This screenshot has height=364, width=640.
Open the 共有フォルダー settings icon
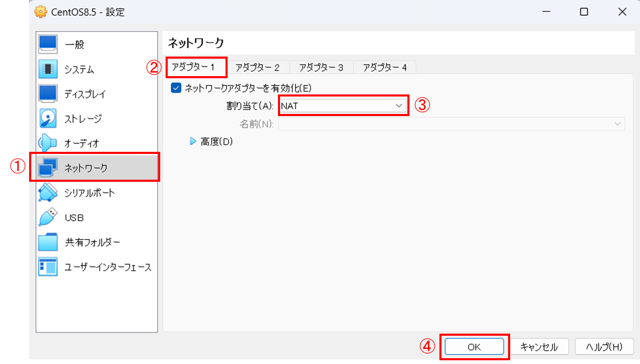pyautogui.click(x=92, y=242)
